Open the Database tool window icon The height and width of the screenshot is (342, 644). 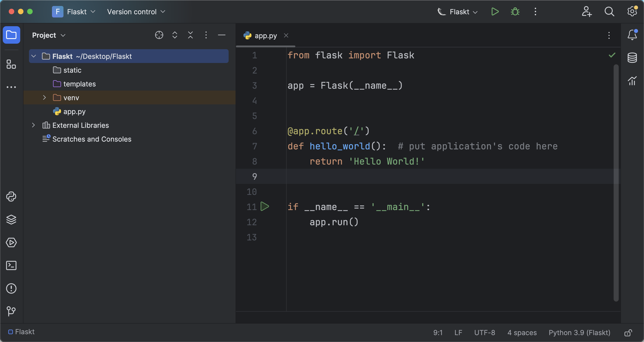632,58
